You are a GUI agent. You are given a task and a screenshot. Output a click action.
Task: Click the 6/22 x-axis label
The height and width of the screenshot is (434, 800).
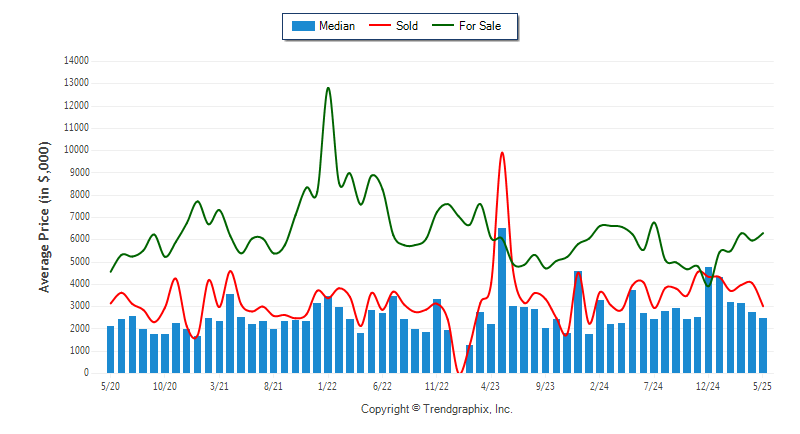pyautogui.click(x=382, y=387)
